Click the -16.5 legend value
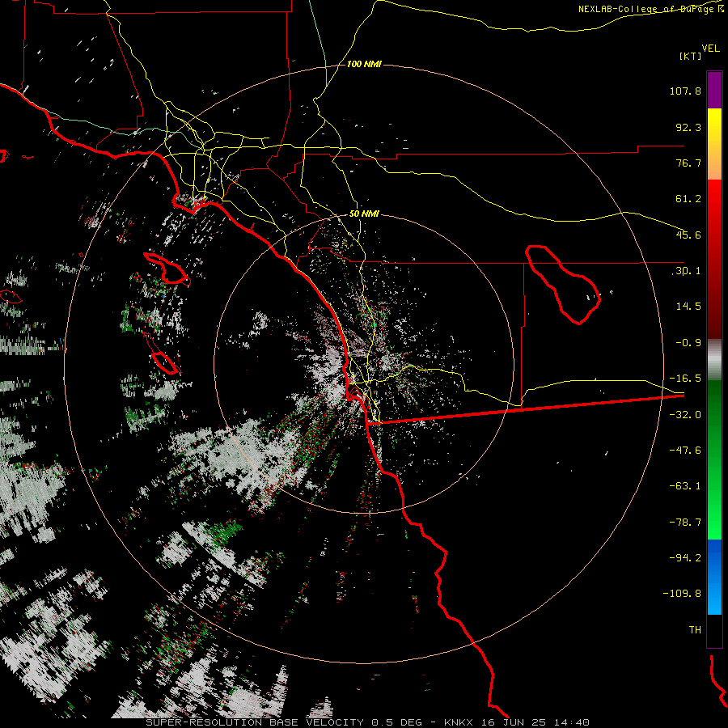This screenshot has height=728, width=728. pyautogui.click(x=685, y=379)
